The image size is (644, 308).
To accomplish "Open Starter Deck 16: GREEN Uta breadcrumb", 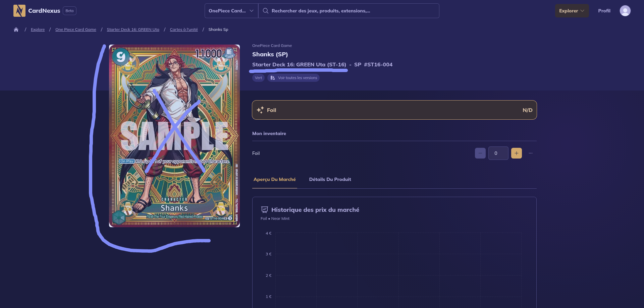I will tap(133, 29).
